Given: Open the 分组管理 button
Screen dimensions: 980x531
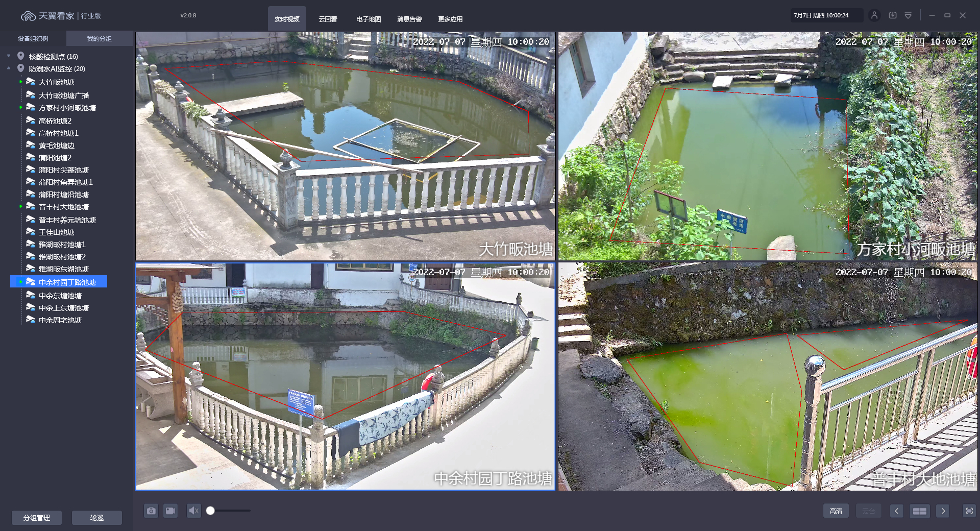Looking at the screenshot, I should coord(37,518).
